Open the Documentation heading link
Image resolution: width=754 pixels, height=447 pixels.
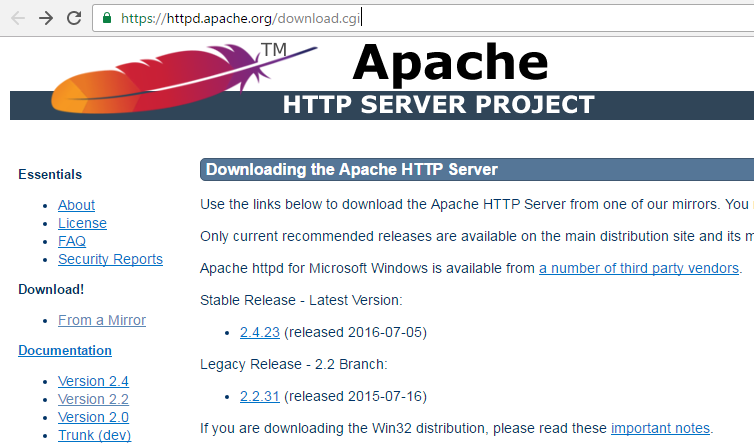[65, 350]
